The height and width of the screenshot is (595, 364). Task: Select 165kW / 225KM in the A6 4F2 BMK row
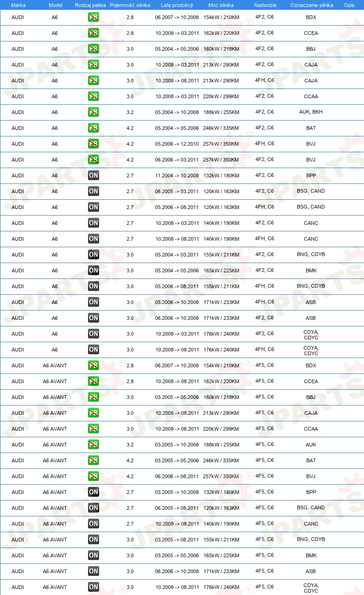point(221,270)
